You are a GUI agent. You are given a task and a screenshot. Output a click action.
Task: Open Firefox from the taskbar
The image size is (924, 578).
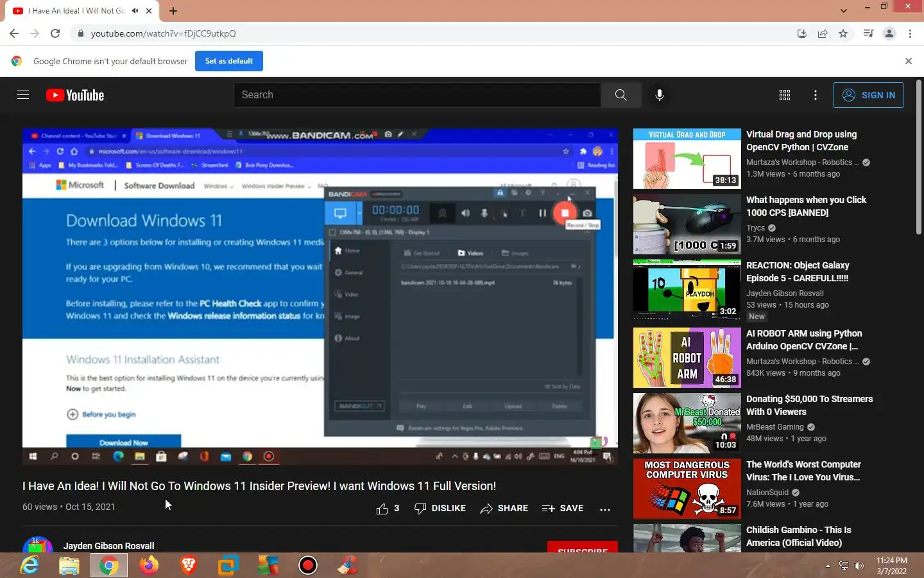tap(149, 565)
